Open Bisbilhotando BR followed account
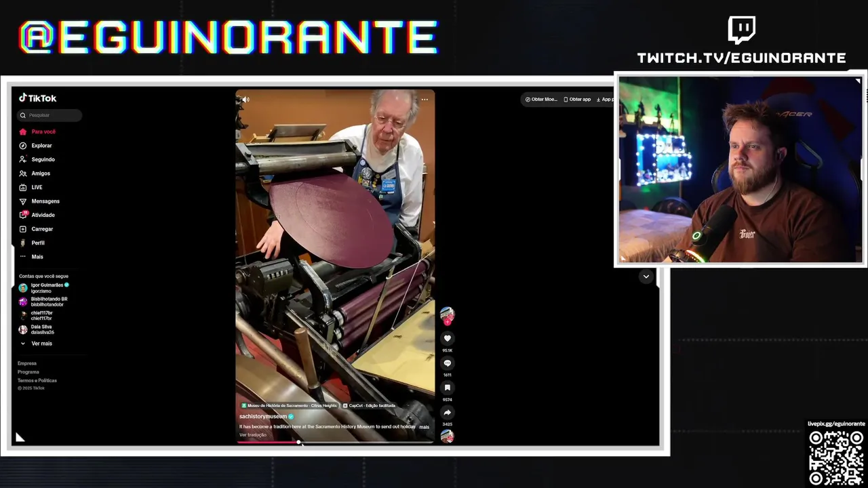The width and height of the screenshot is (868, 488). point(43,302)
